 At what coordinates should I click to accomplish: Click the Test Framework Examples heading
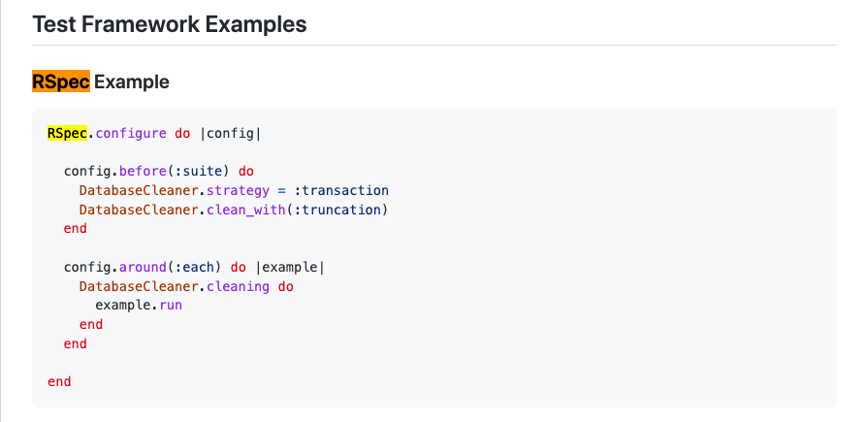point(170,24)
